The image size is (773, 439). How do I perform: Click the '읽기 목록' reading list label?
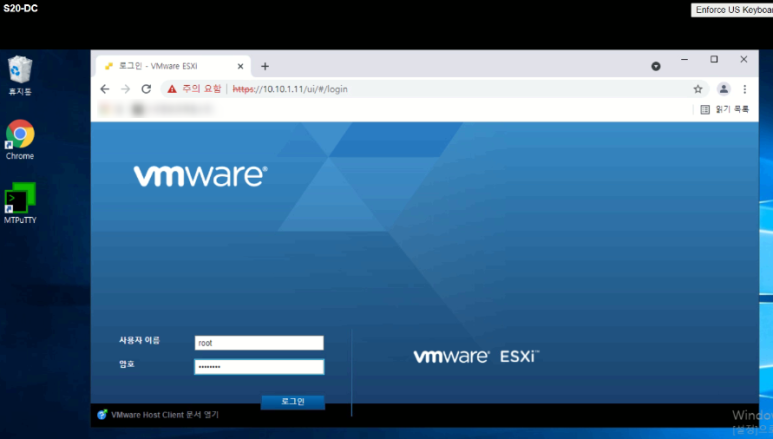pos(732,110)
